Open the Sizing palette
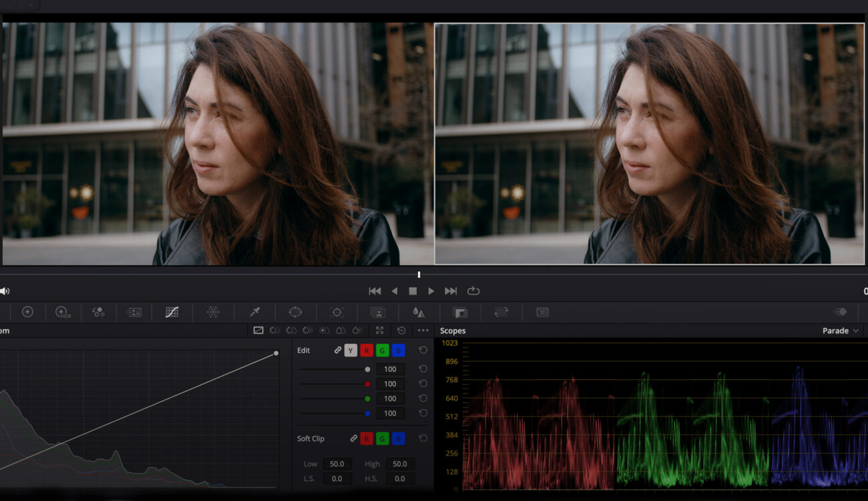This screenshot has width=868, height=501. (x=501, y=312)
